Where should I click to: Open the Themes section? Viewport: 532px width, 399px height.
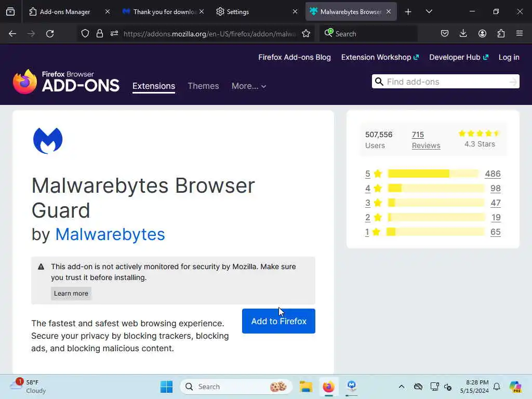[203, 86]
